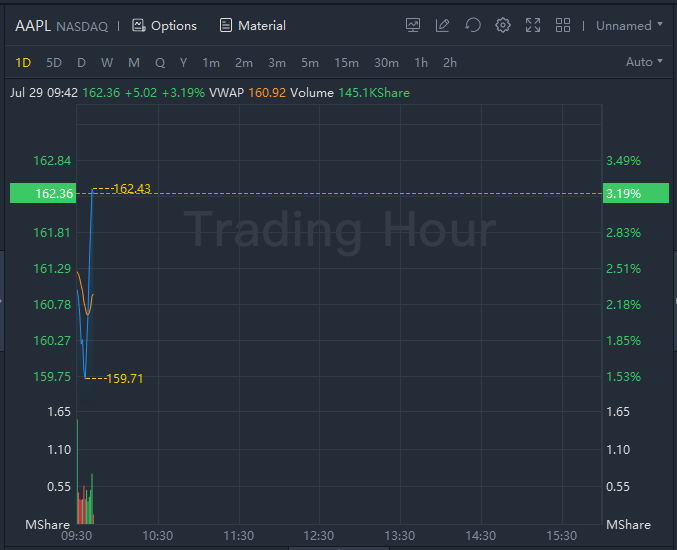Screen dimensions: 677x550
Task: Switch to the 1h interval
Action: [421, 63]
